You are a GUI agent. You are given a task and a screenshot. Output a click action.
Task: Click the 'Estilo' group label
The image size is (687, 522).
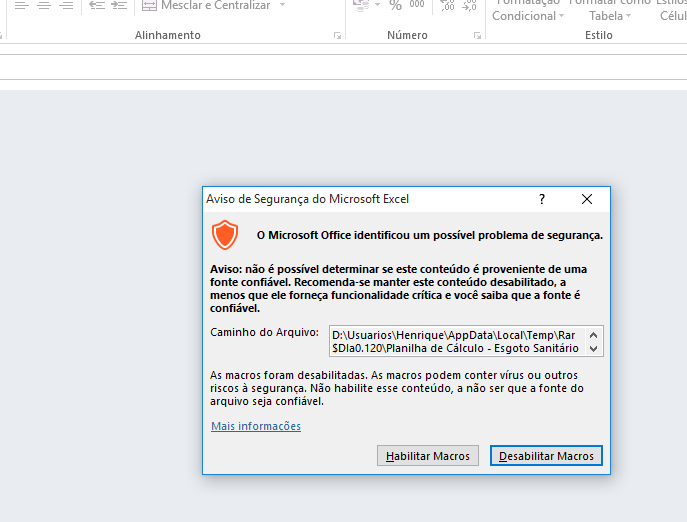coord(598,36)
